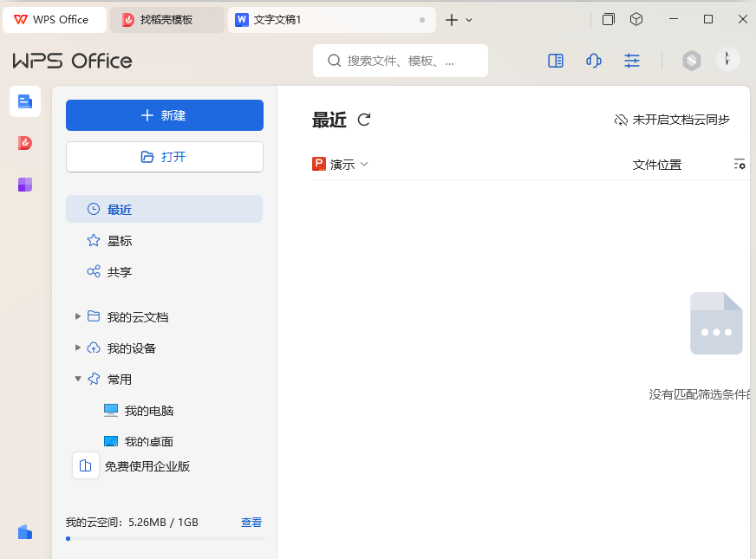Switch to the 找稻壳模板 tab
Viewport: 756px width, 559px height.
click(166, 20)
